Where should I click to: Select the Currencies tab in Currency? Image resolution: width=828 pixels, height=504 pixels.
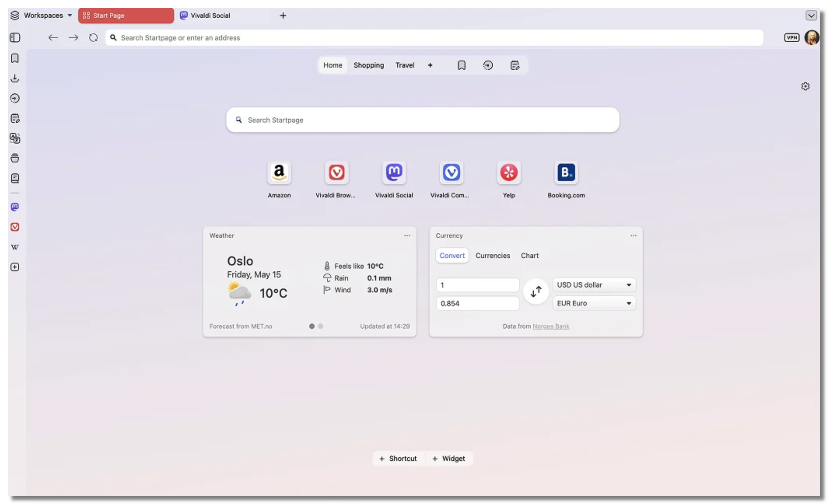coord(492,256)
